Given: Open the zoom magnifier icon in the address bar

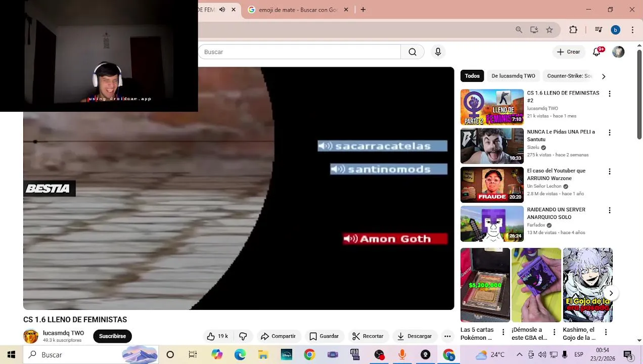Looking at the screenshot, I should click(x=519, y=30).
